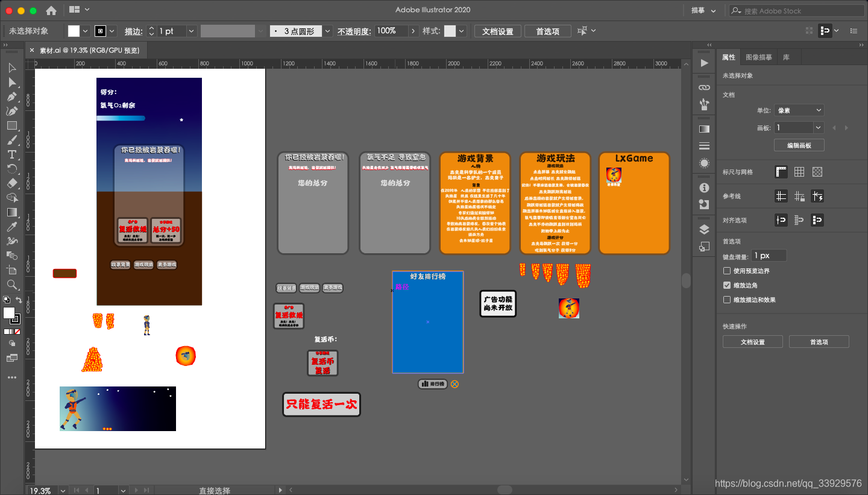
Task: Enable 使用预览边界 checkbox
Action: point(727,271)
